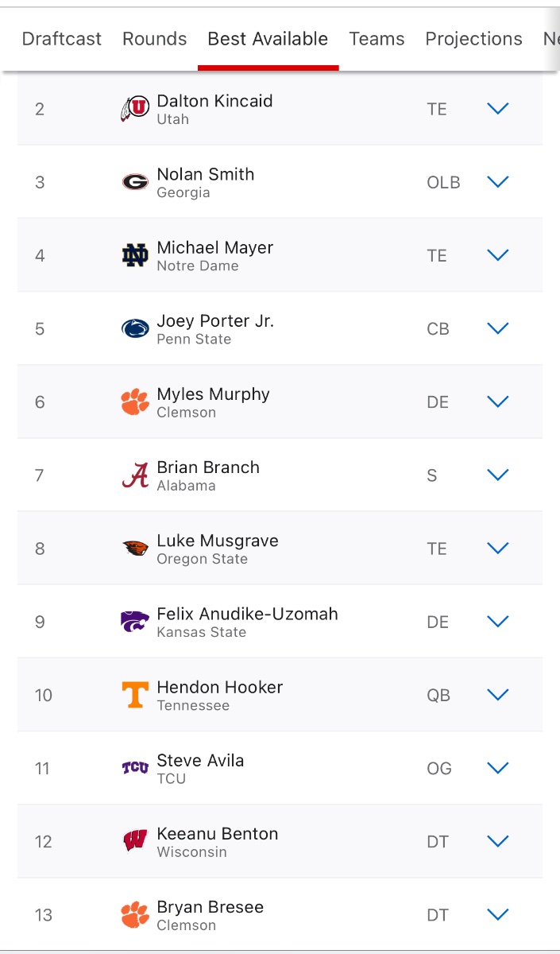Open Michael Mayer's player name link
This screenshot has height=954, width=560.
click(x=215, y=248)
